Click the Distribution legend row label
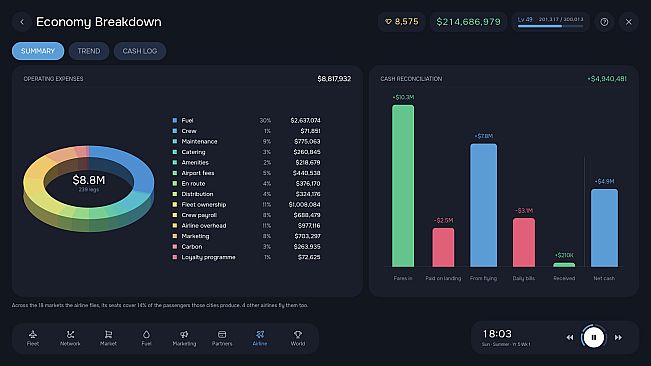Image resolution: width=651 pixels, height=366 pixels. coord(197,194)
